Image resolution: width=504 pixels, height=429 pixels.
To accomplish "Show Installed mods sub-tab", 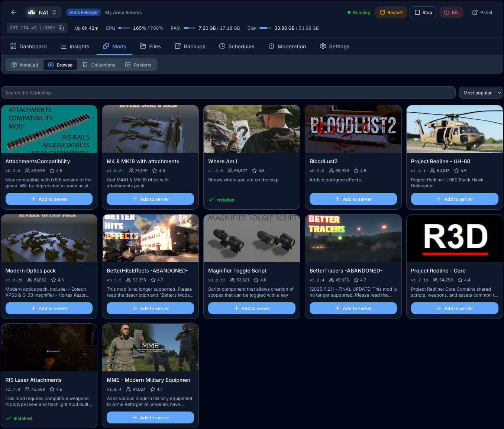I will 25,65.
